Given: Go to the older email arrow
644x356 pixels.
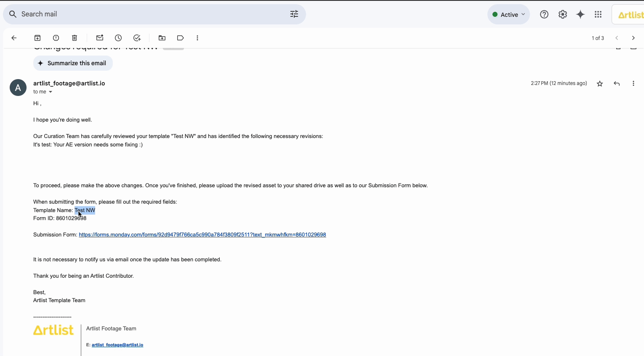Looking at the screenshot, I should pyautogui.click(x=633, y=38).
